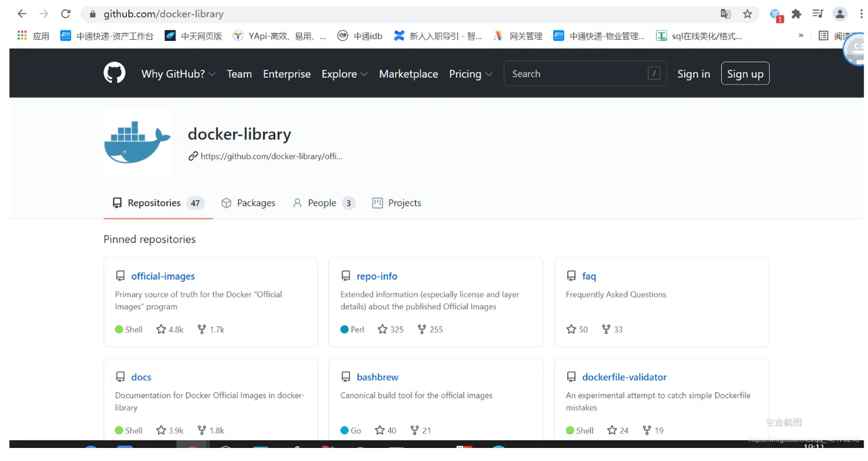Click the fork count 33 on faq
The height and width of the screenshot is (461, 868).
(x=612, y=329)
